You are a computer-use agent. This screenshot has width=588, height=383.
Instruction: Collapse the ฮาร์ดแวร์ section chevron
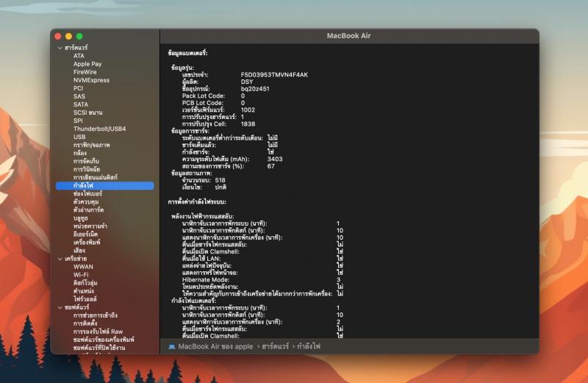pos(60,48)
